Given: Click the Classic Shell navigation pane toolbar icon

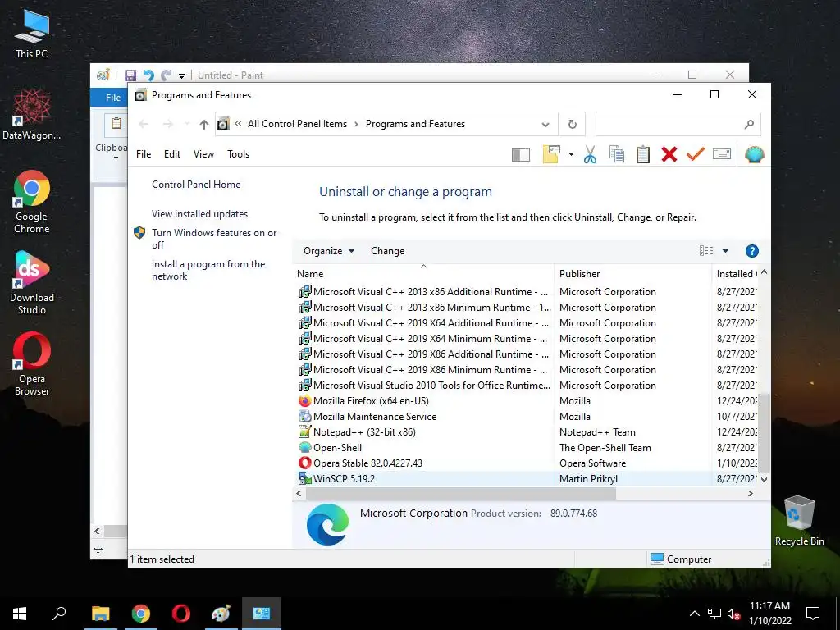Looking at the screenshot, I should click(520, 155).
